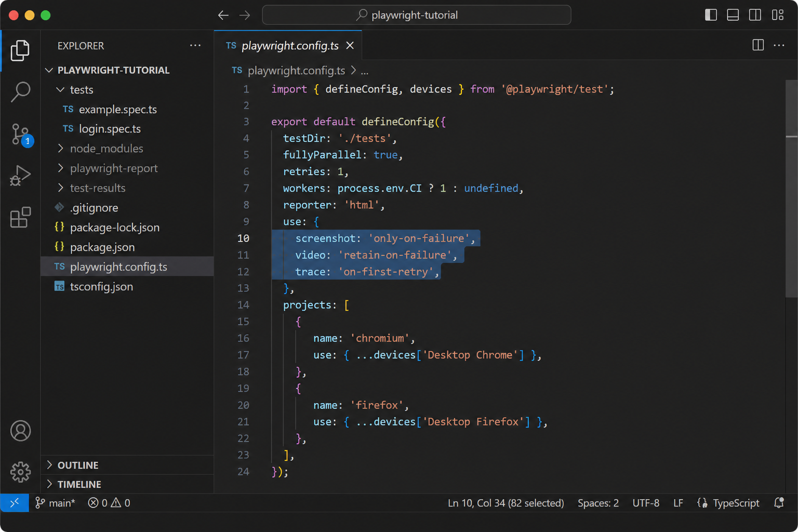Focus the playwright-tutorial command center search
The width and height of the screenshot is (798, 532).
tap(417, 15)
